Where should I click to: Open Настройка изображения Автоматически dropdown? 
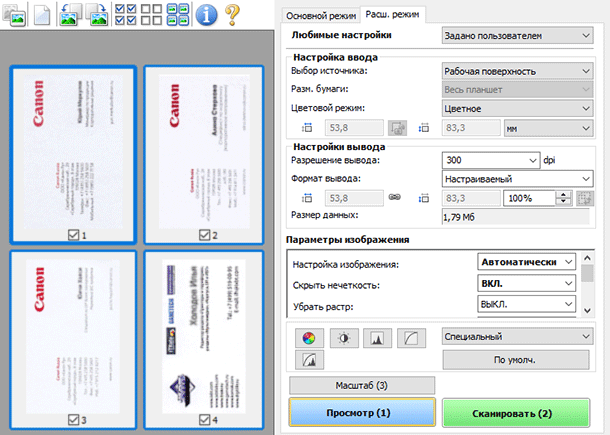click(526, 262)
